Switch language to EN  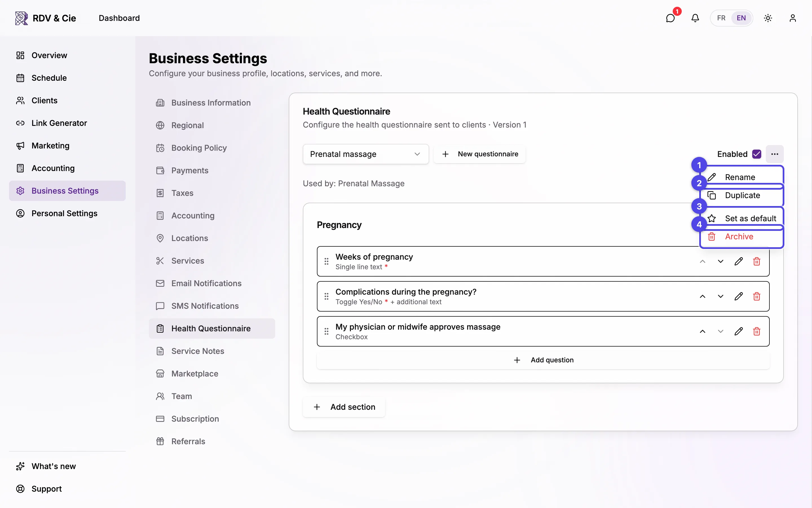pyautogui.click(x=741, y=18)
